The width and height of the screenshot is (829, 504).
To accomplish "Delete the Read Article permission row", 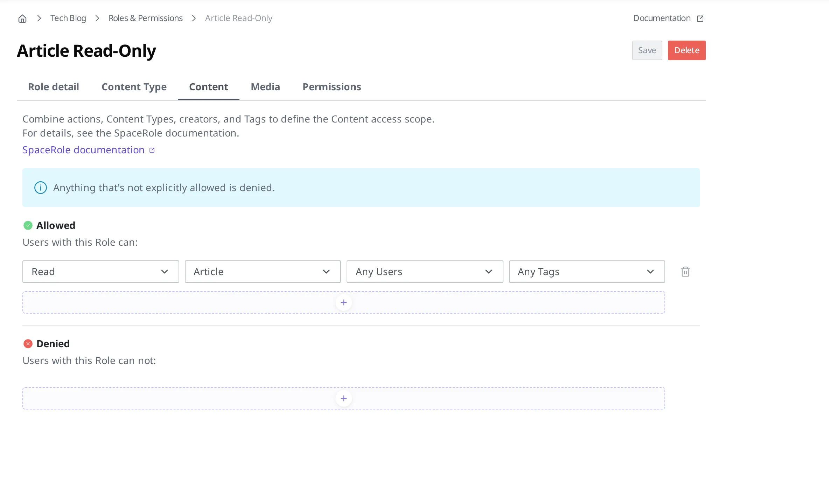I will (x=685, y=272).
